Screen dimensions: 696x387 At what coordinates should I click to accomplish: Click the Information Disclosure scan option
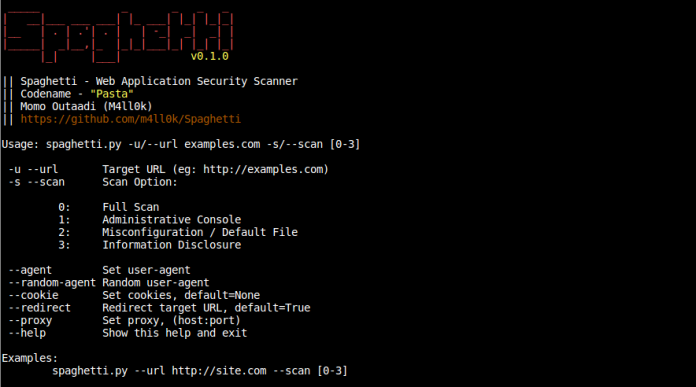coord(150,245)
